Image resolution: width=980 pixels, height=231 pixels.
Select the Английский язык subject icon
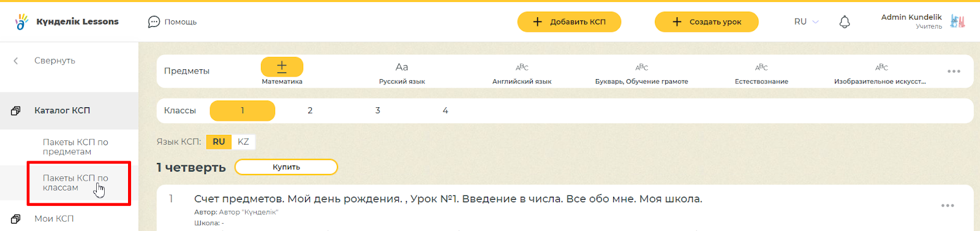522,67
